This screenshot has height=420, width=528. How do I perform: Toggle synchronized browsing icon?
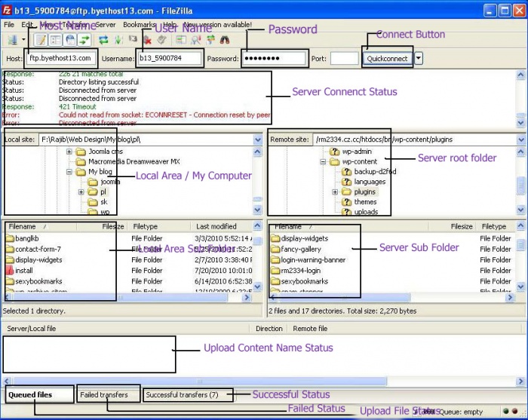click(x=210, y=40)
